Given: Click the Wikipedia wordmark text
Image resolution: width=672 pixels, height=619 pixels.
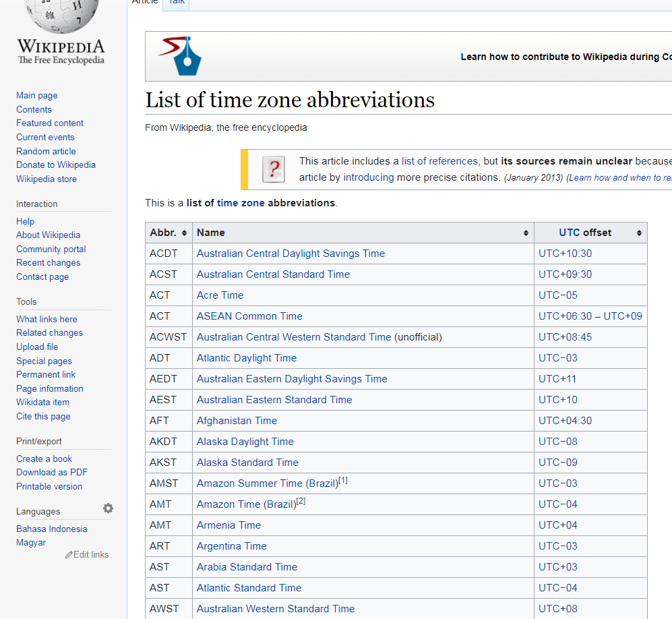Looking at the screenshot, I should (x=61, y=47).
